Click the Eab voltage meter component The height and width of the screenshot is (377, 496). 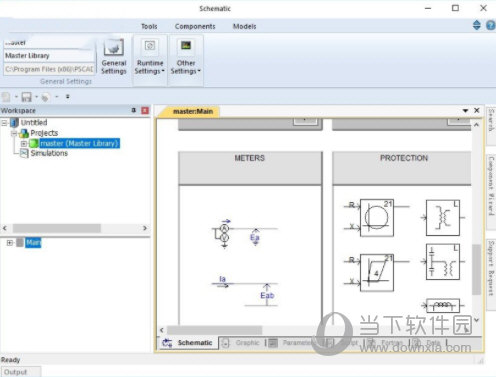(266, 295)
